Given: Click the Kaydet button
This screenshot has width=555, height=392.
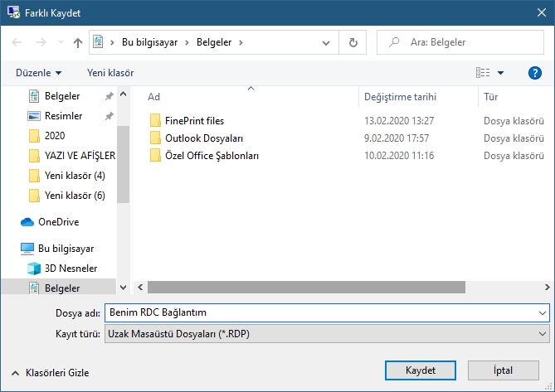Looking at the screenshot, I should click(x=420, y=370).
